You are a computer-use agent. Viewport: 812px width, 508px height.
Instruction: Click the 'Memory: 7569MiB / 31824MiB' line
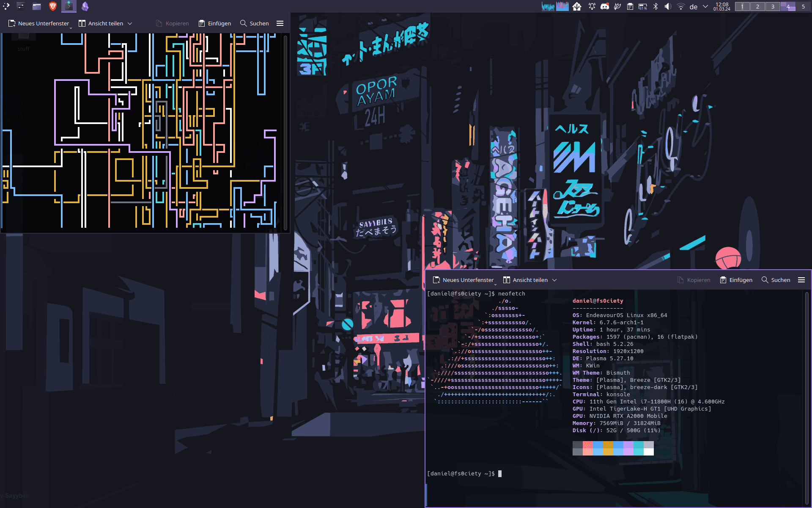(616, 423)
